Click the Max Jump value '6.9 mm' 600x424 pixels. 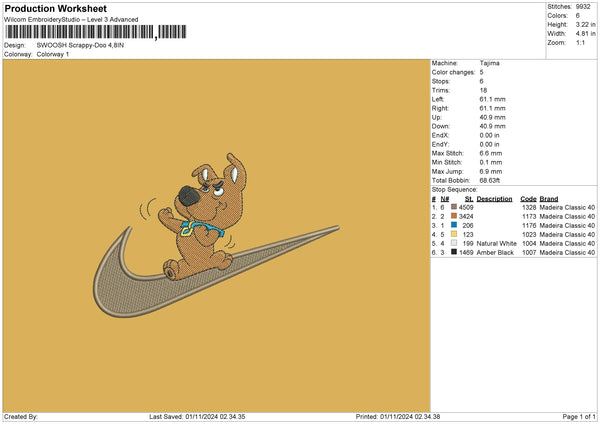coord(491,172)
